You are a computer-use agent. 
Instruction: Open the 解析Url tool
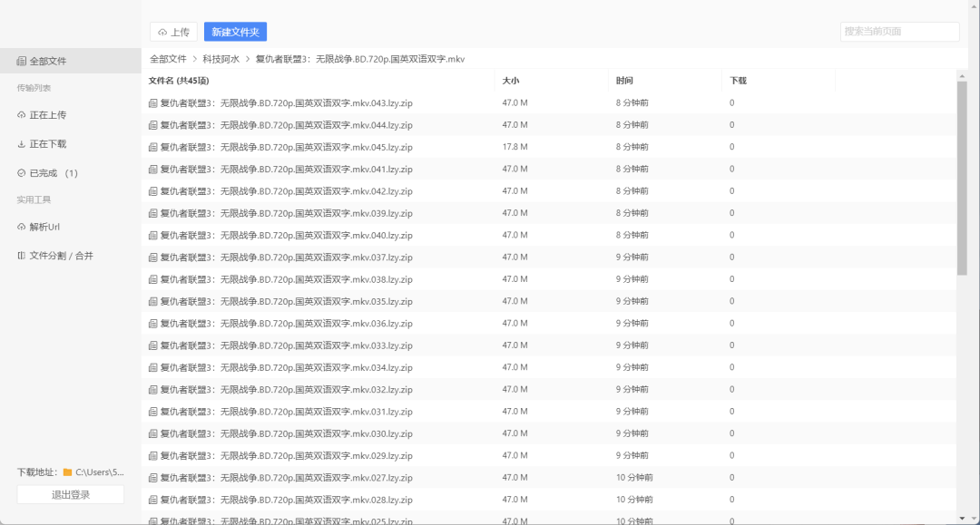44,227
